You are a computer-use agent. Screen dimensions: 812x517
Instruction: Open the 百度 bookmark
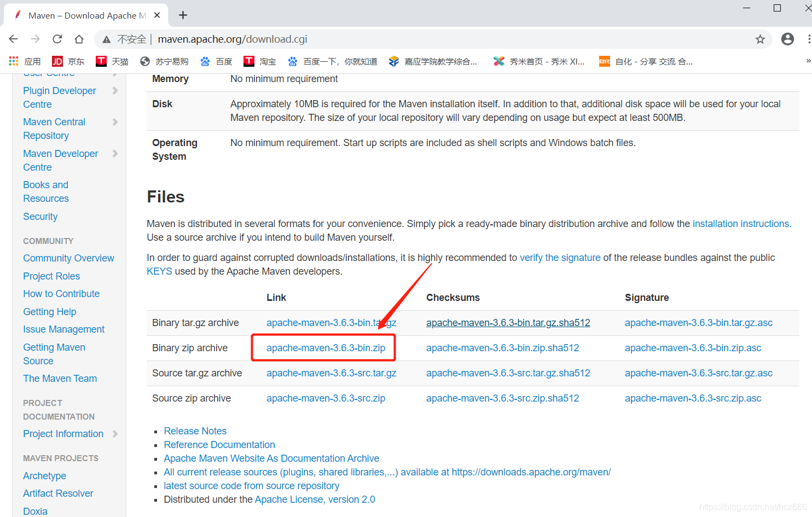216,61
